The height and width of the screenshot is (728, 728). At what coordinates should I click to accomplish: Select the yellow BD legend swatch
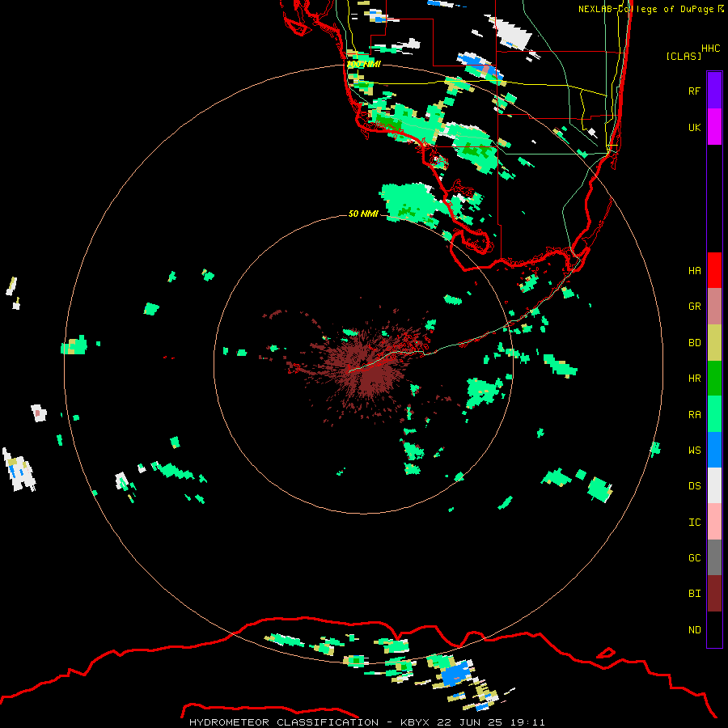[x=714, y=343]
